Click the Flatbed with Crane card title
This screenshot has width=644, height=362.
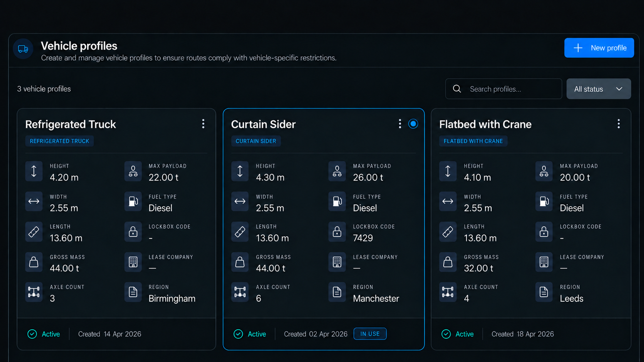[485, 124]
